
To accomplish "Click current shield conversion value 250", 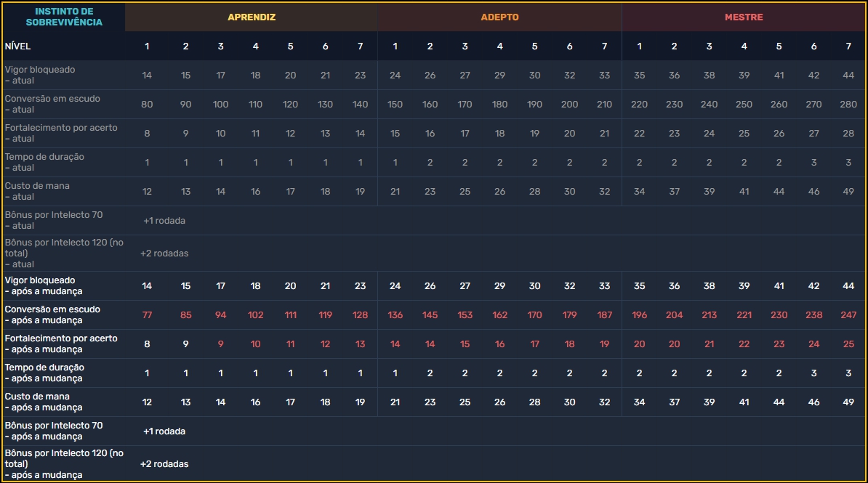I will pyautogui.click(x=744, y=105).
